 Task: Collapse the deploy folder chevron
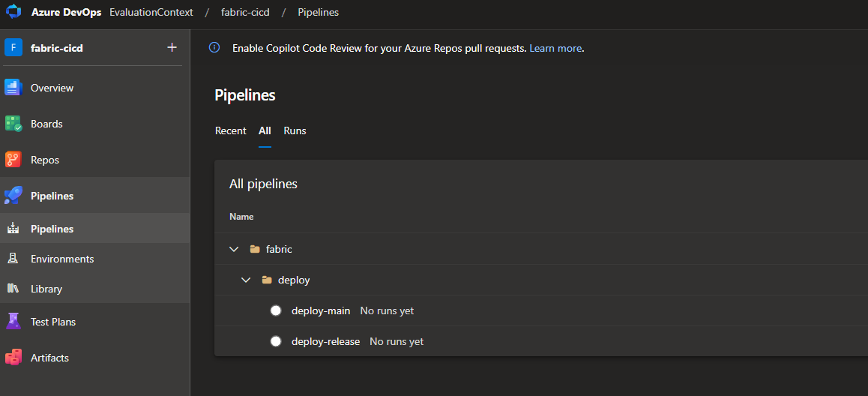point(246,280)
